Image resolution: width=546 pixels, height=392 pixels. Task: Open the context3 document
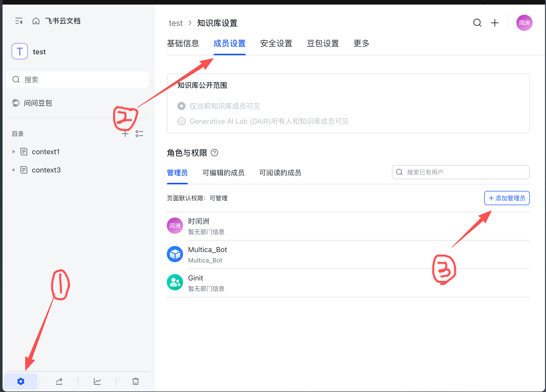pos(46,170)
